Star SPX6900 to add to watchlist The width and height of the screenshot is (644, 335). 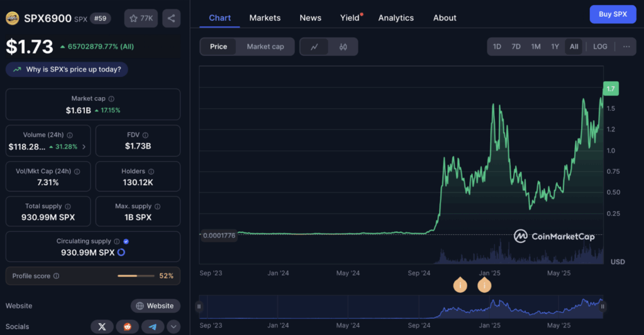(141, 18)
